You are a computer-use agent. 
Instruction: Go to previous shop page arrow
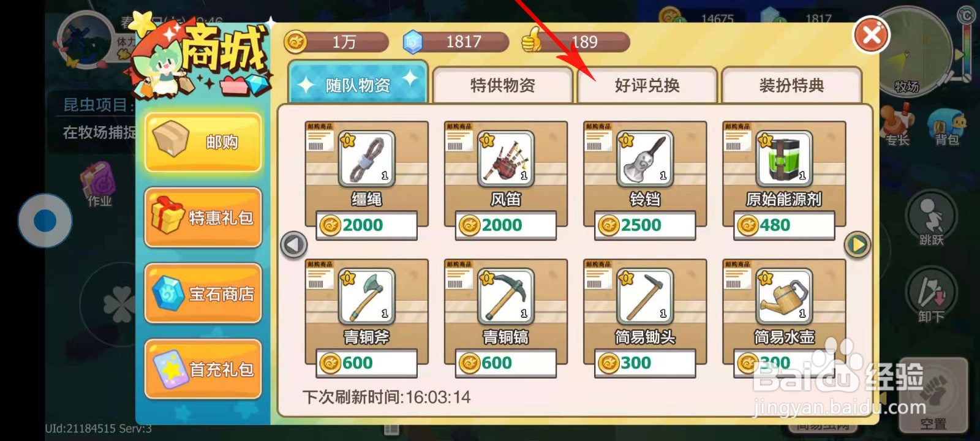click(x=293, y=245)
